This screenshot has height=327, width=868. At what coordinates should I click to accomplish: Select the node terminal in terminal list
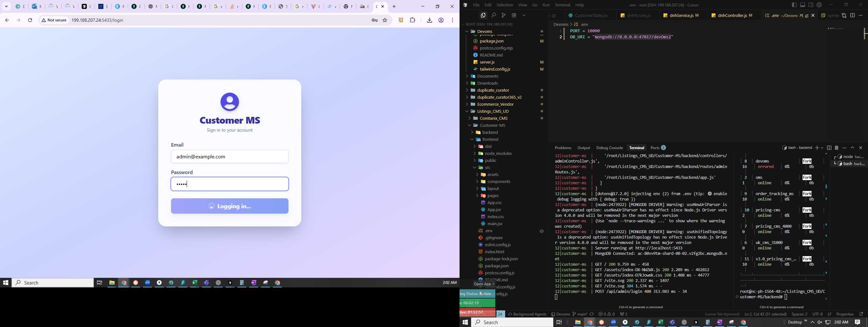[x=849, y=157]
